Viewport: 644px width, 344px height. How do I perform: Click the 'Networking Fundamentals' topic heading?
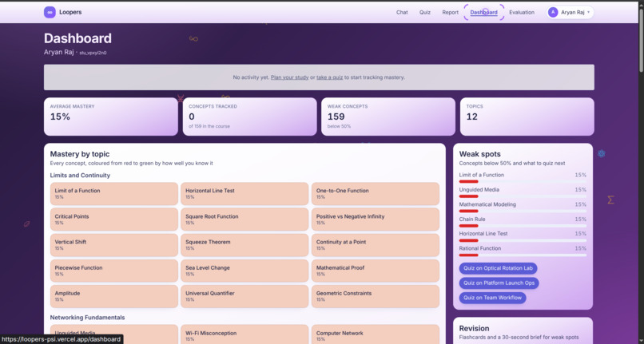pyautogui.click(x=87, y=318)
